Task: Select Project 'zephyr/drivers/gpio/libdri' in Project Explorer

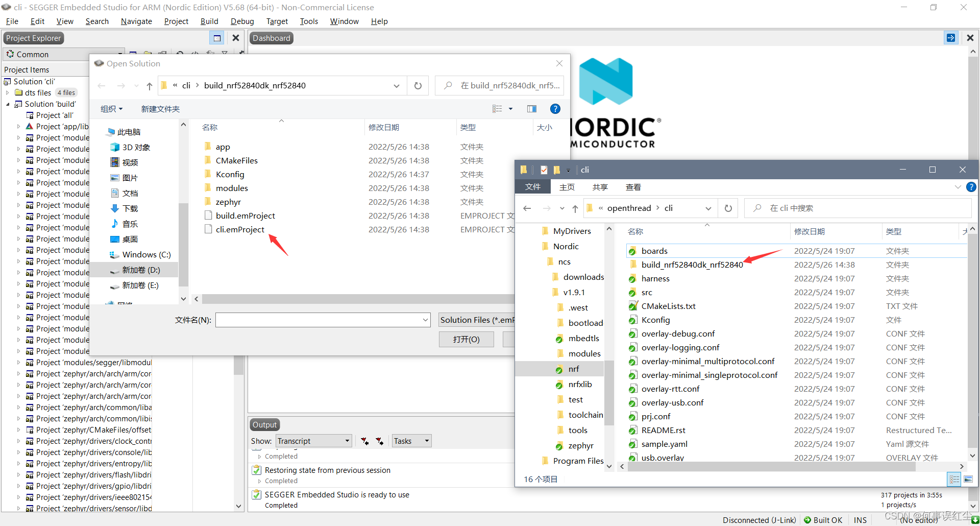Action: coord(93,486)
